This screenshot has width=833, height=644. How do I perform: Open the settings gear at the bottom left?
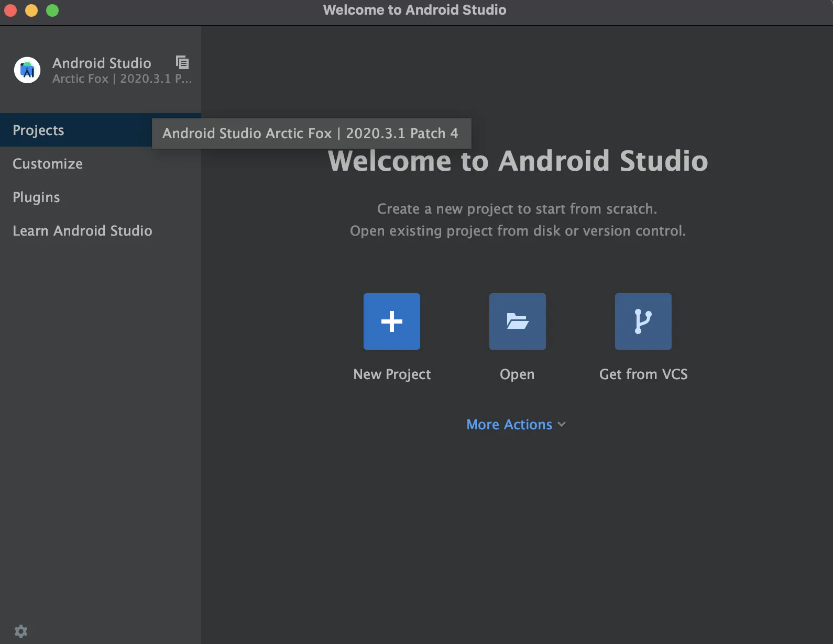click(21, 631)
